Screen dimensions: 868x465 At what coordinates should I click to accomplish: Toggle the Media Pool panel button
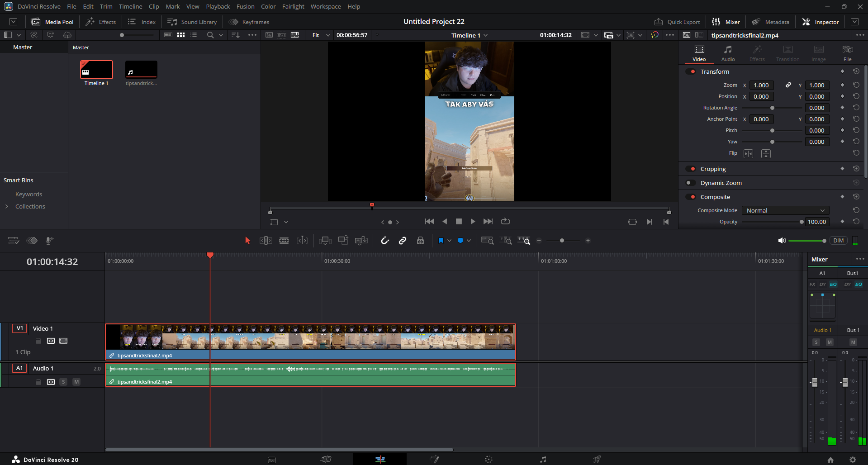[x=52, y=22]
